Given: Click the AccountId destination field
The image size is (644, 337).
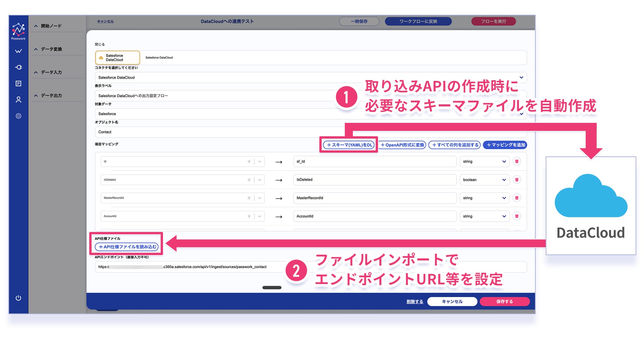Looking at the screenshot, I should click(375, 216).
